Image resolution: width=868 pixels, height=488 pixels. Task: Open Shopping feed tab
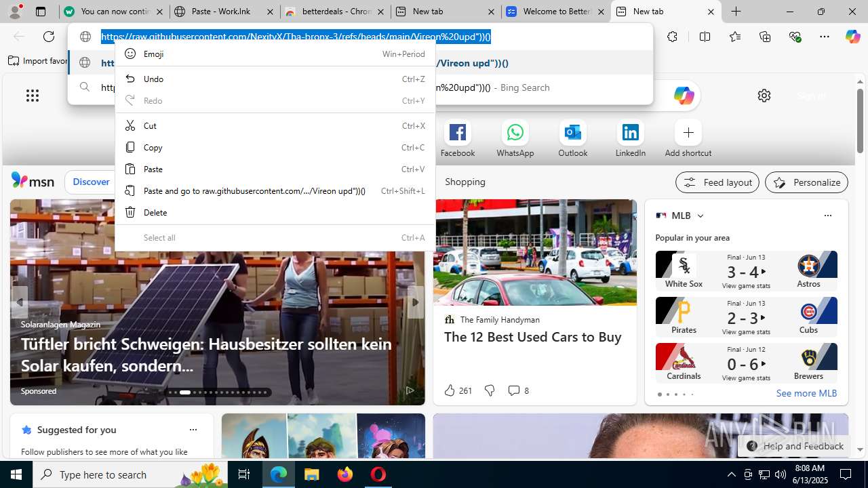[x=465, y=182]
